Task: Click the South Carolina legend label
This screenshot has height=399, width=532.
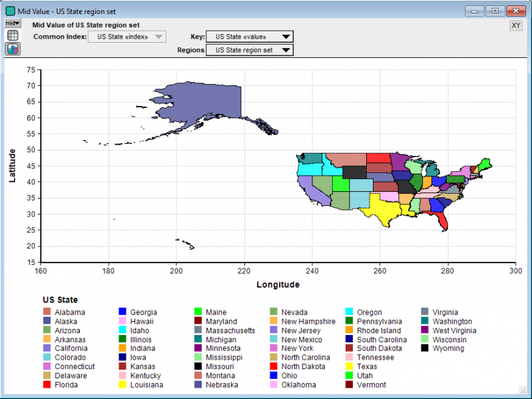Action: [382, 339]
